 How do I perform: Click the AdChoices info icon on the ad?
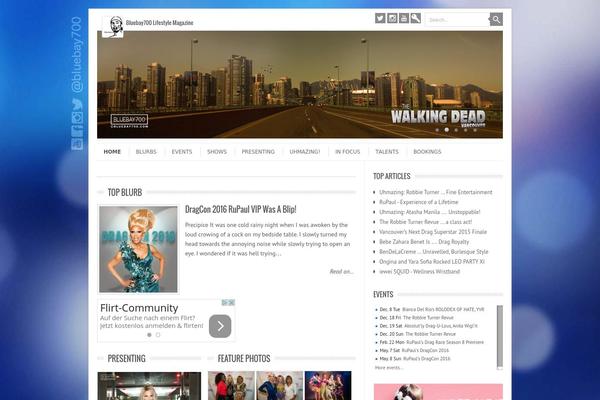[x=225, y=302]
